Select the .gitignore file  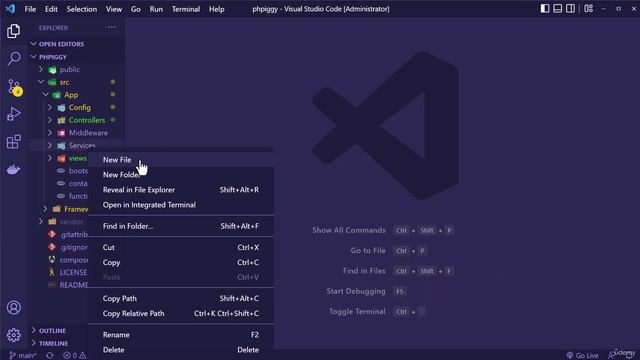click(69, 247)
